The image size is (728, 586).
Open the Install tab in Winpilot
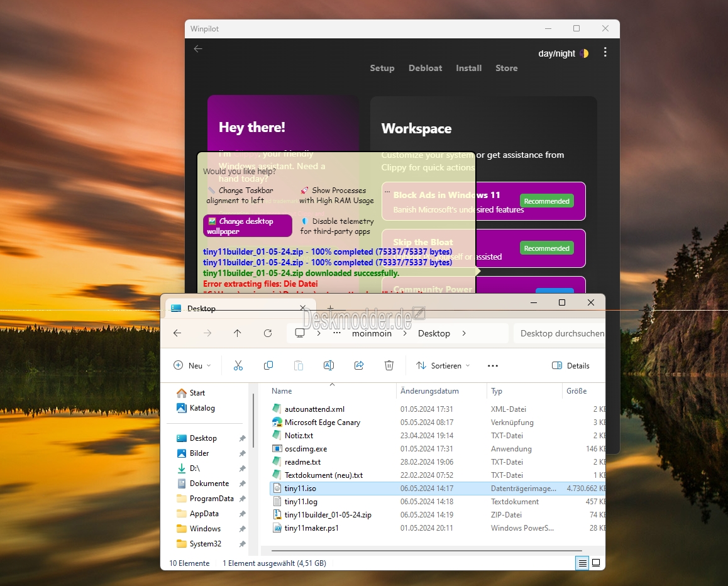point(468,69)
